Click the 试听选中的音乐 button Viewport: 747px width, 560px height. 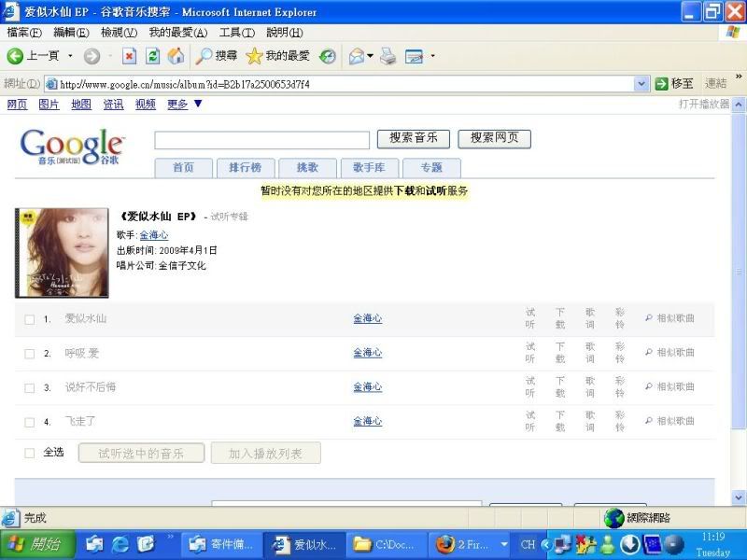(142, 453)
